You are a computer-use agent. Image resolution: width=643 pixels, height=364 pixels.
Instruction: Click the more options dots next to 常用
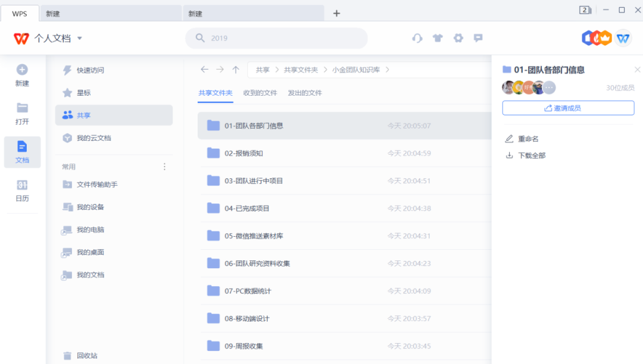[164, 167]
